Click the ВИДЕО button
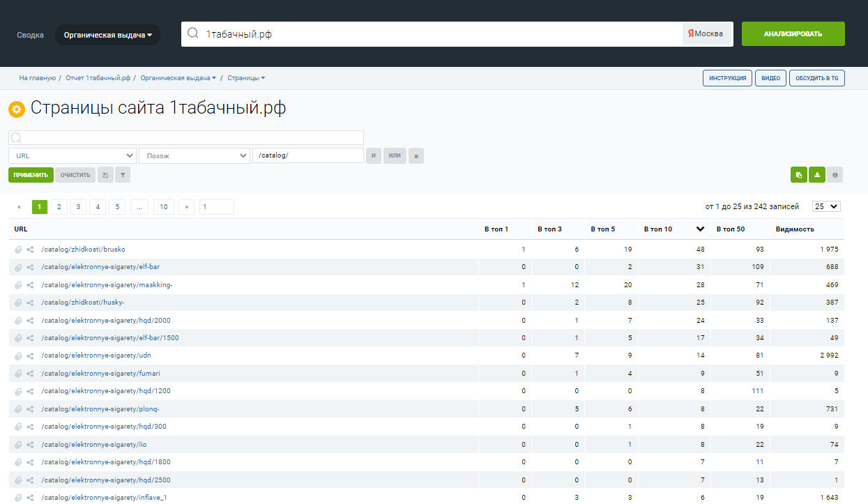868x504 pixels. [x=771, y=78]
